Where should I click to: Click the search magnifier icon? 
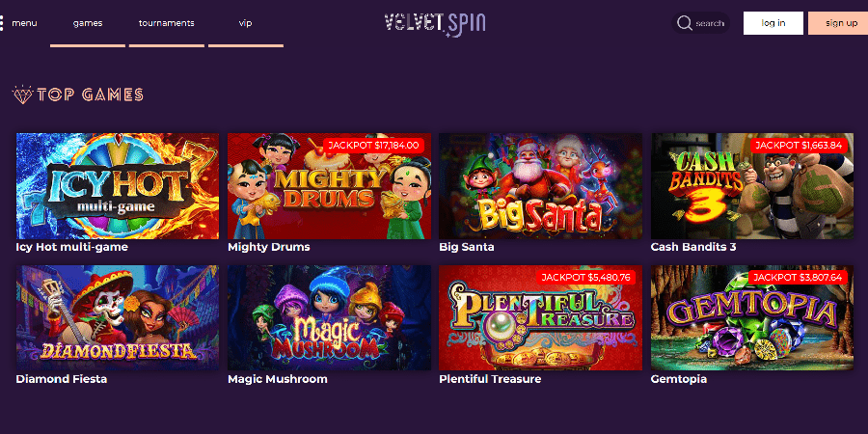[x=684, y=23]
